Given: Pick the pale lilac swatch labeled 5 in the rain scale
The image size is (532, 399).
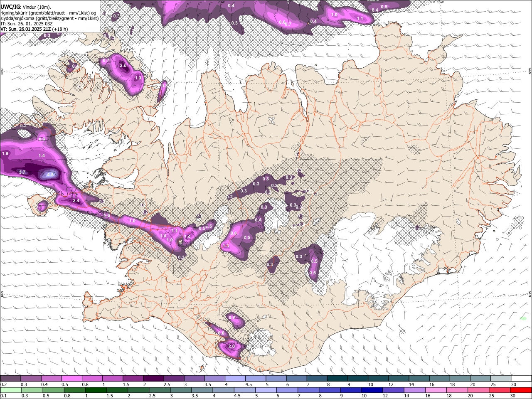Looking at the screenshot, I should [x=266, y=390].
